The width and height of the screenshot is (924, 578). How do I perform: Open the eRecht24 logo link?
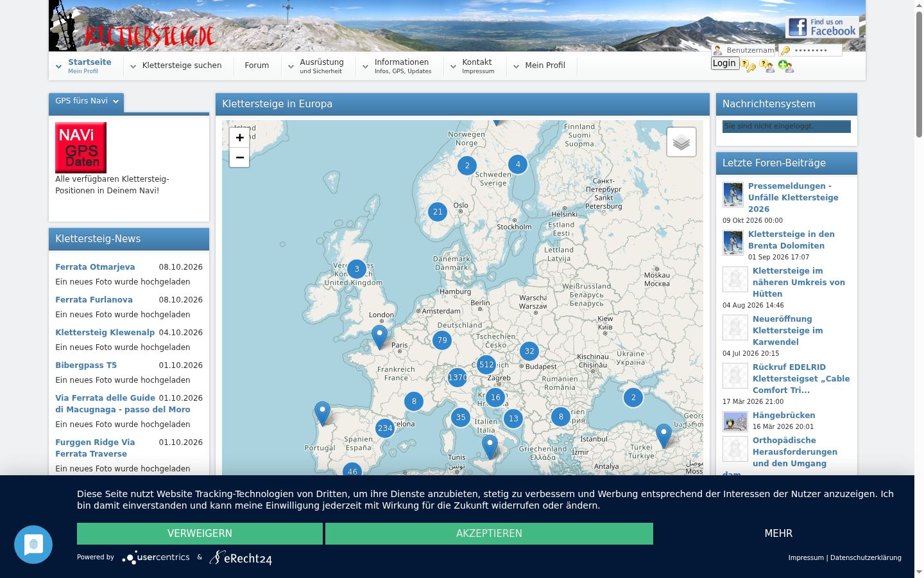tap(241, 557)
